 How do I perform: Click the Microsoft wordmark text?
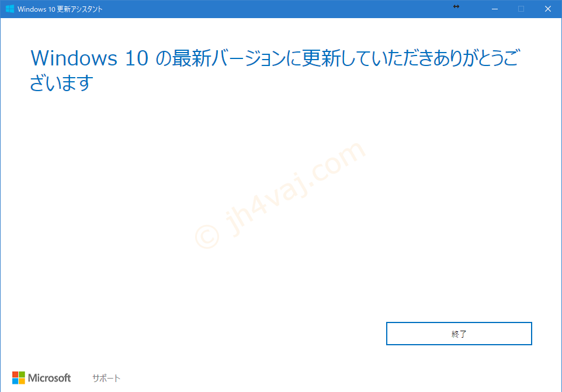click(x=50, y=378)
